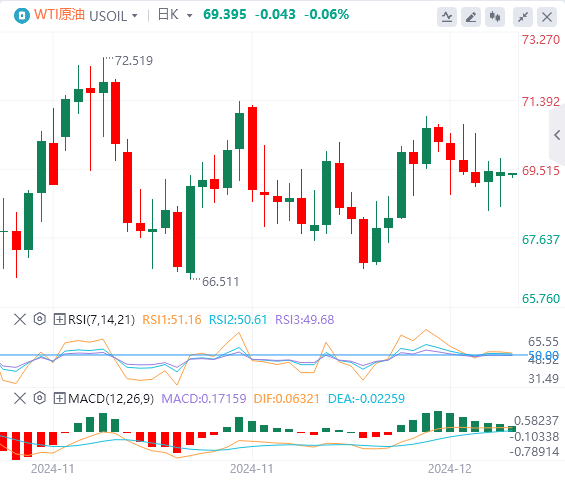Click the 65.760 price axis label

tap(541, 299)
